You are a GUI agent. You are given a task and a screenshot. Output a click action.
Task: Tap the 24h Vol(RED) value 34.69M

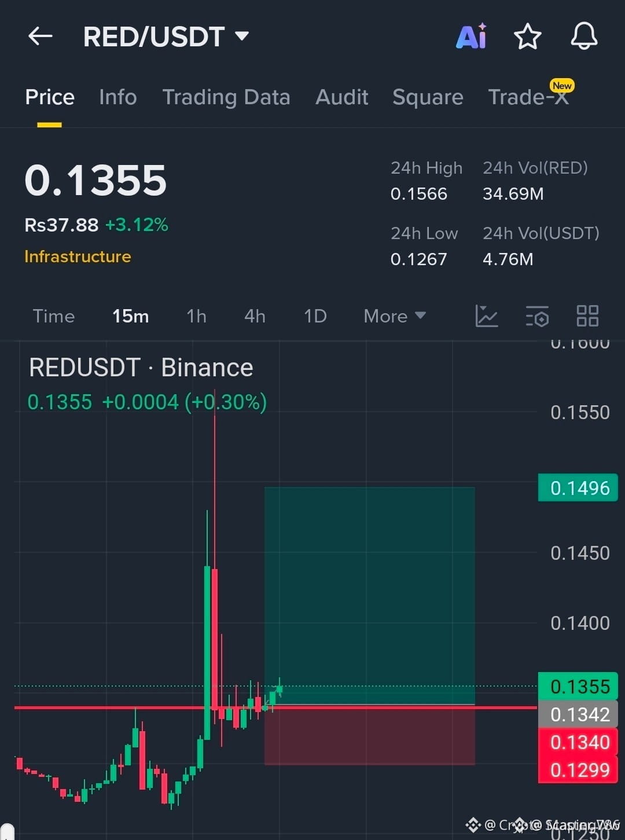coord(513,194)
